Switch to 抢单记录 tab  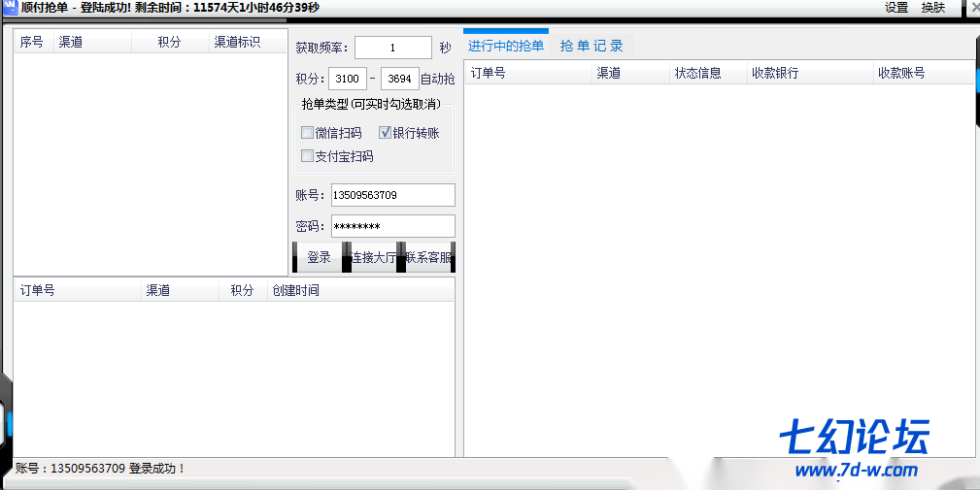coord(591,46)
